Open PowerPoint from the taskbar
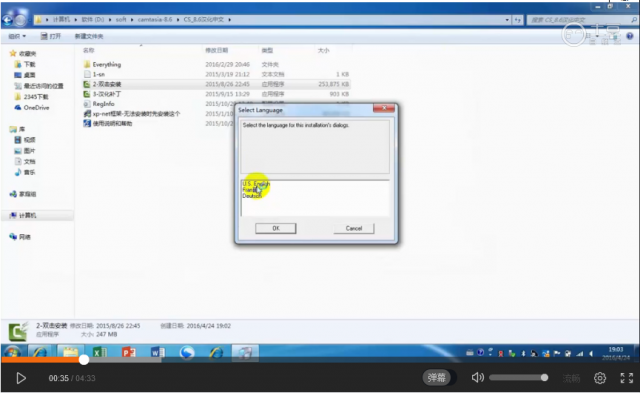The width and height of the screenshot is (640, 393). pyautogui.click(x=129, y=352)
